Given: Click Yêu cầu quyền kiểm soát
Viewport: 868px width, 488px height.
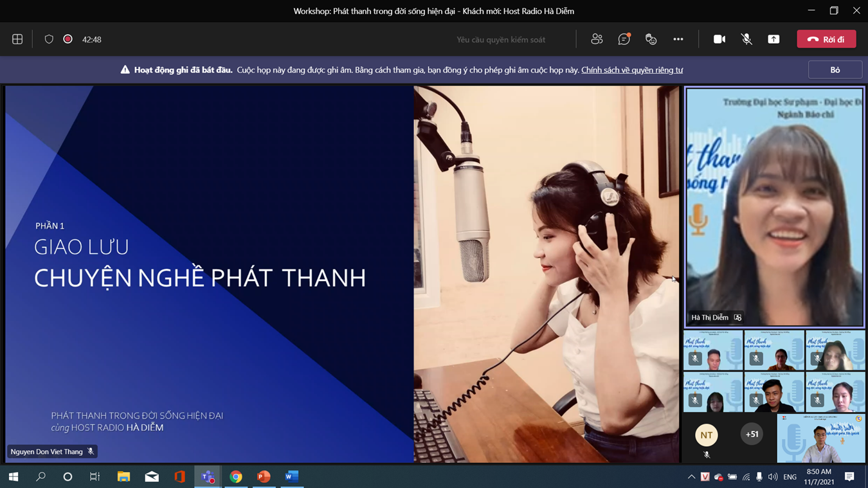Looking at the screenshot, I should 501,40.
